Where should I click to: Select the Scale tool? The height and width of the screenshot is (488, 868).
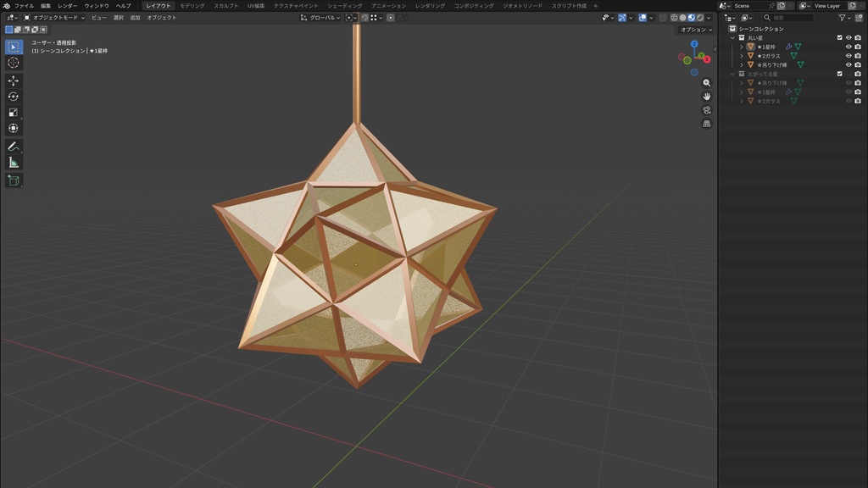[14, 113]
